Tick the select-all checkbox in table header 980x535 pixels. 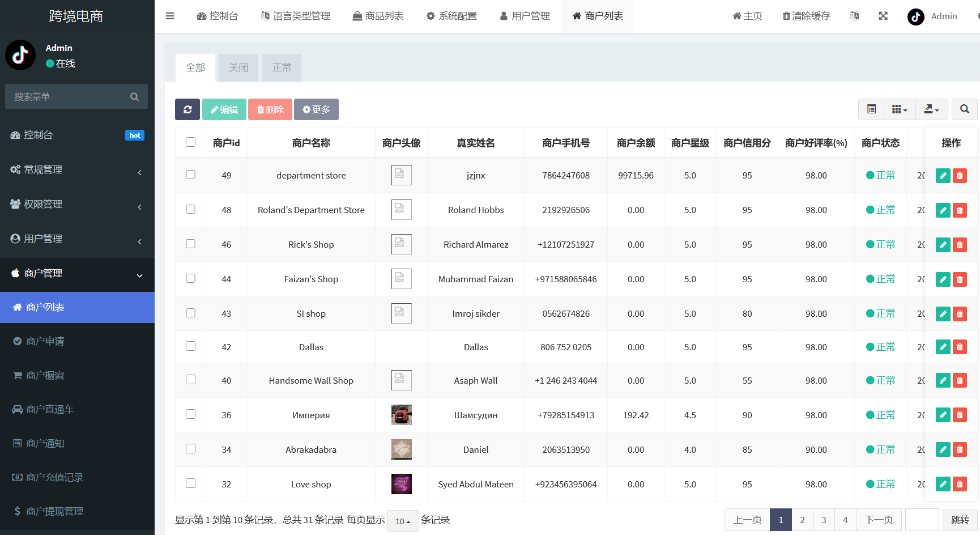click(x=191, y=142)
